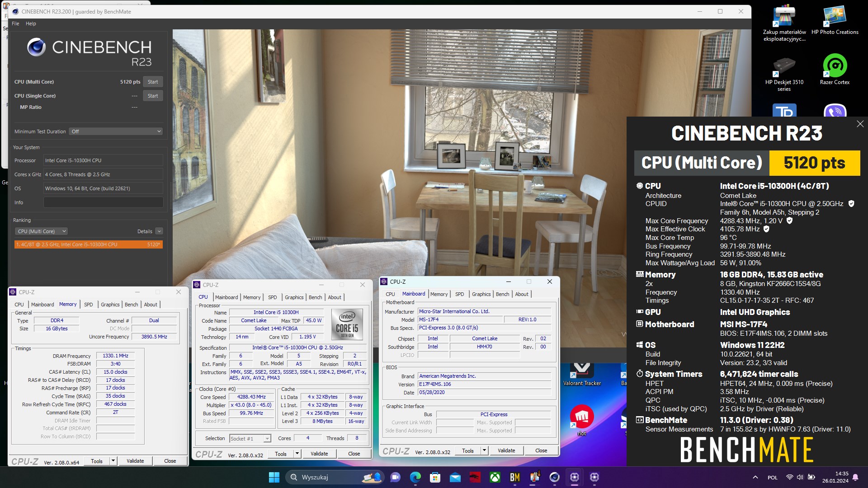This screenshot has width=868, height=488.
Task: Launch Microsoft Edge from taskbar
Action: click(x=415, y=477)
